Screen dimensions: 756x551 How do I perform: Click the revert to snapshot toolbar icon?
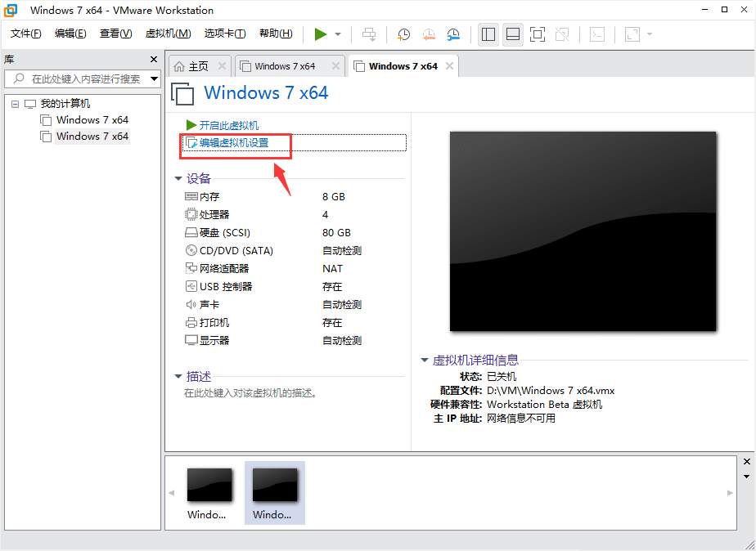click(429, 34)
